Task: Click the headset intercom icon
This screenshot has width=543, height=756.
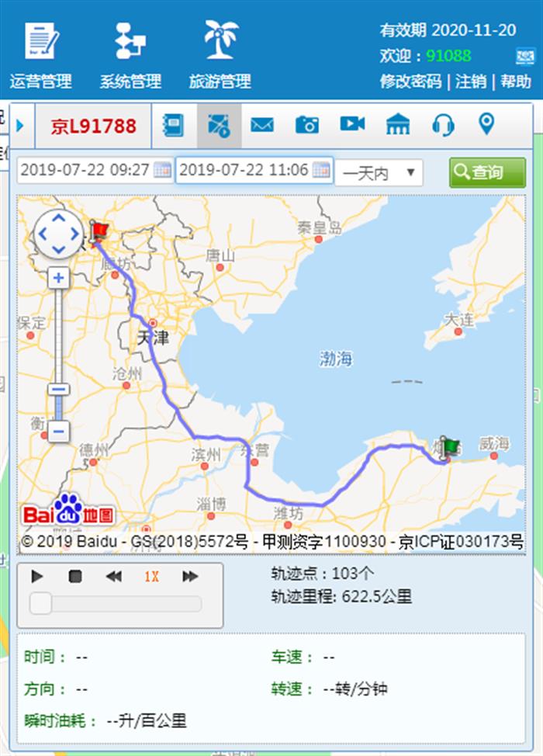Action: (443, 124)
